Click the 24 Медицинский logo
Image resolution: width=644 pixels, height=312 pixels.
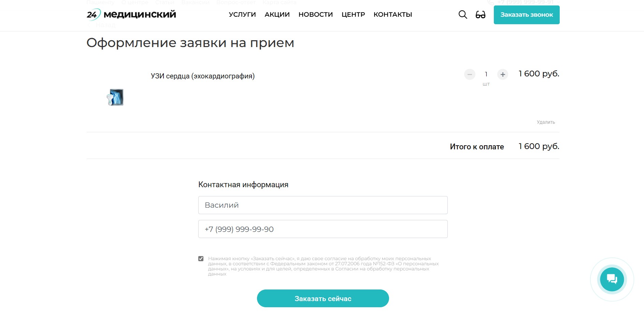tap(131, 15)
